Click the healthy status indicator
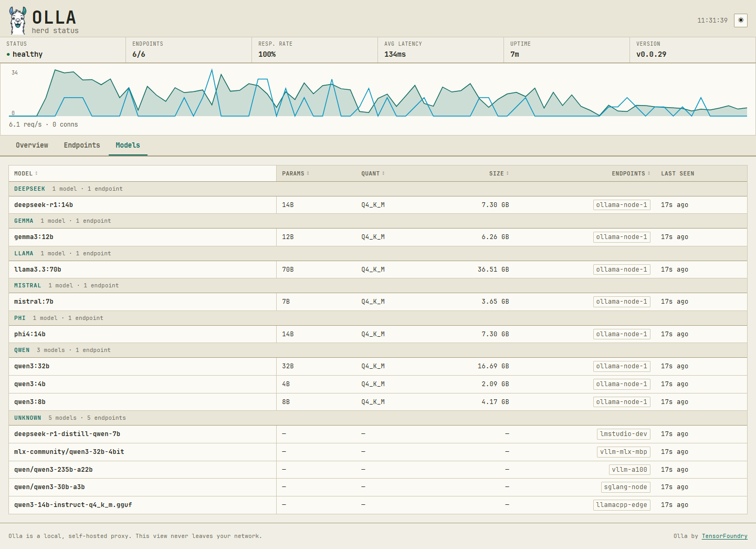This screenshot has height=549, width=756. [25, 54]
